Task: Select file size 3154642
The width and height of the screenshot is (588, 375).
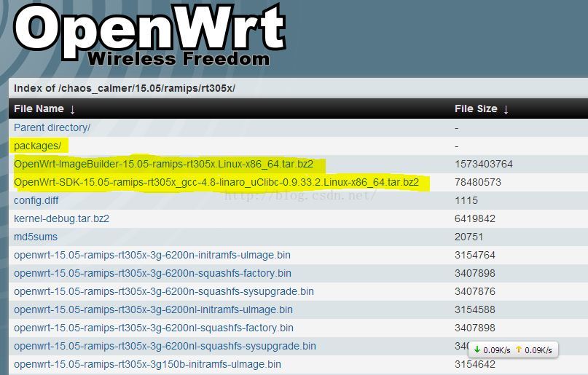Action: [475, 364]
